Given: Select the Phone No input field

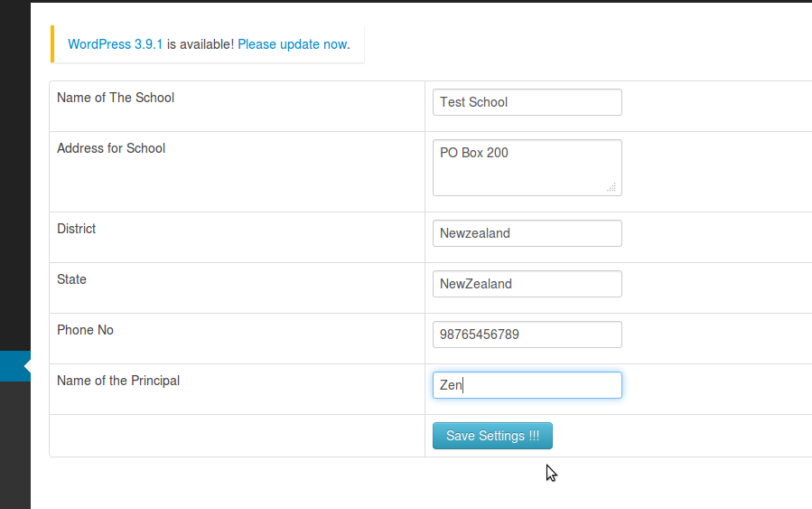Looking at the screenshot, I should click(x=527, y=335).
